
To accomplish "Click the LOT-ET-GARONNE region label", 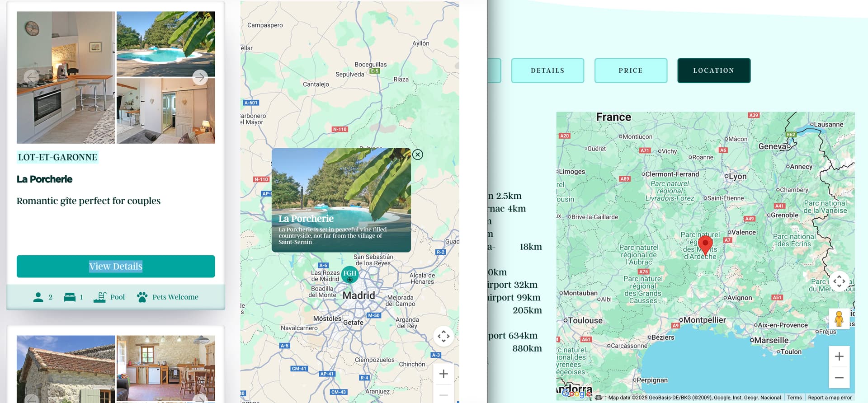I will click(57, 157).
